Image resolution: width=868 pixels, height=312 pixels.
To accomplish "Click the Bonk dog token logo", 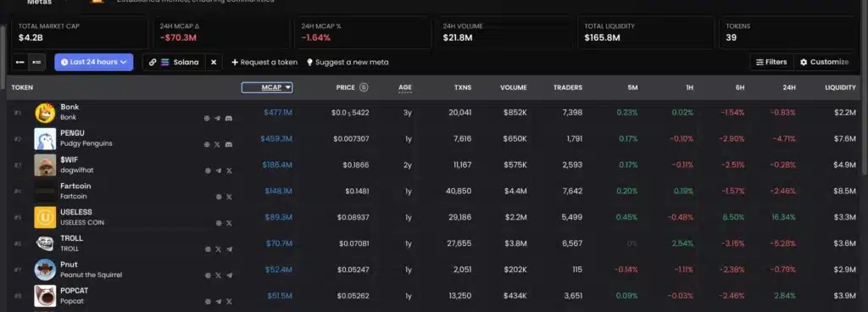I will pos(46,112).
